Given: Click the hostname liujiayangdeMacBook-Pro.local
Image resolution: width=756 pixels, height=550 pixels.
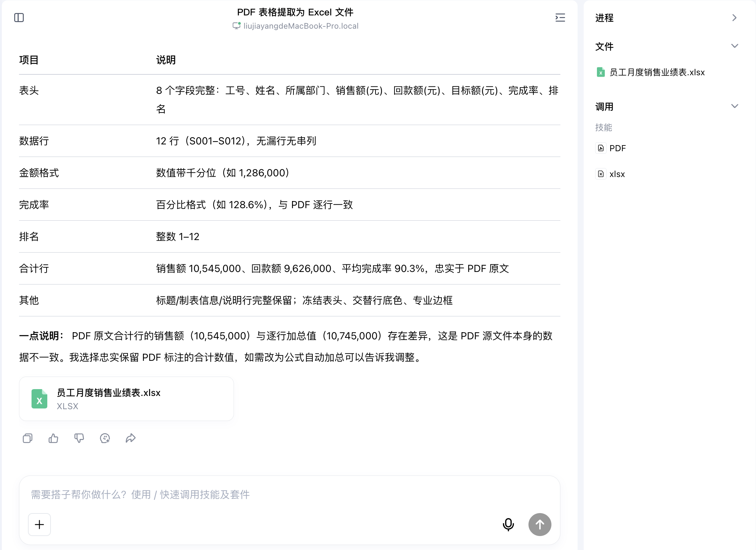Looking at the screenshot, I should click(301, 26).
